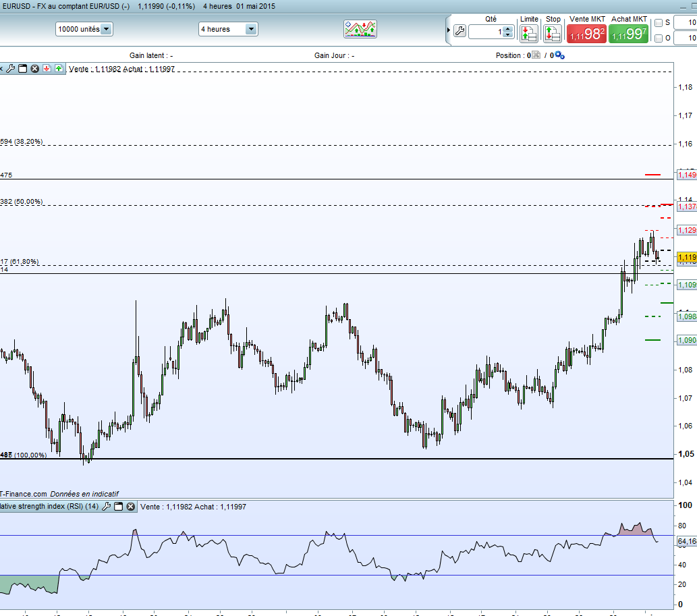Close the price chart panel

[34, 68]
